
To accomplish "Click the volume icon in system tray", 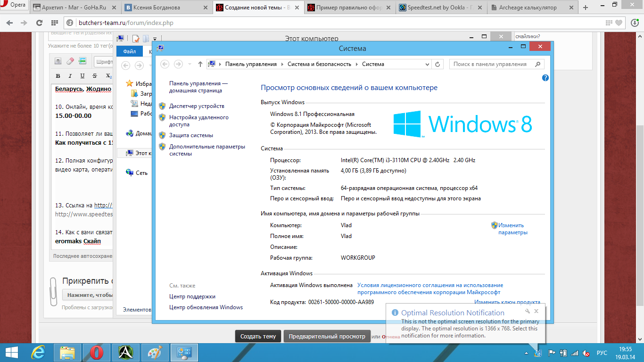I will pyautogui.click(x=586, y=353).
